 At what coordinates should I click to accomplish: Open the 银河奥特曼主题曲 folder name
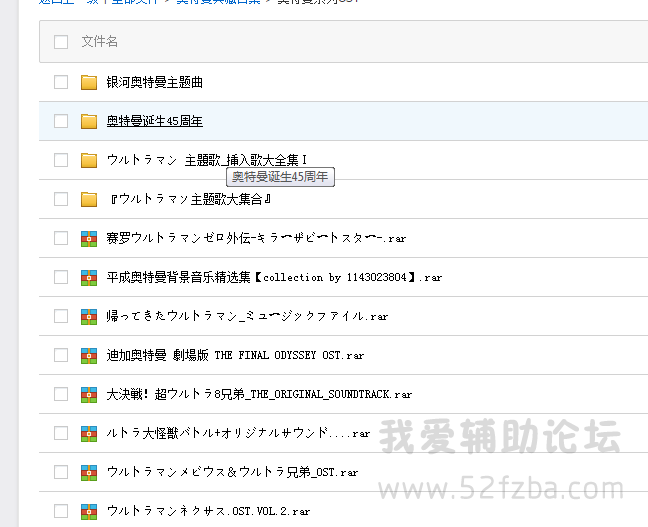[155, 82]
